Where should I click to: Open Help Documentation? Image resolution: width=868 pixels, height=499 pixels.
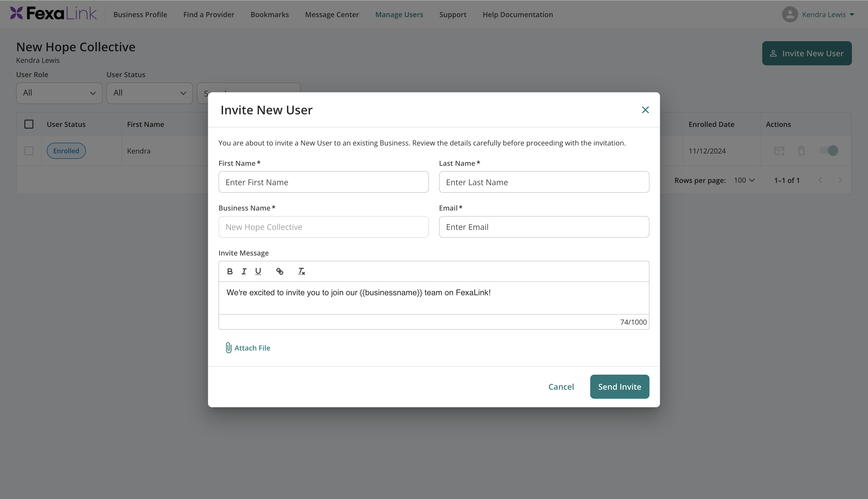[518, 14]
